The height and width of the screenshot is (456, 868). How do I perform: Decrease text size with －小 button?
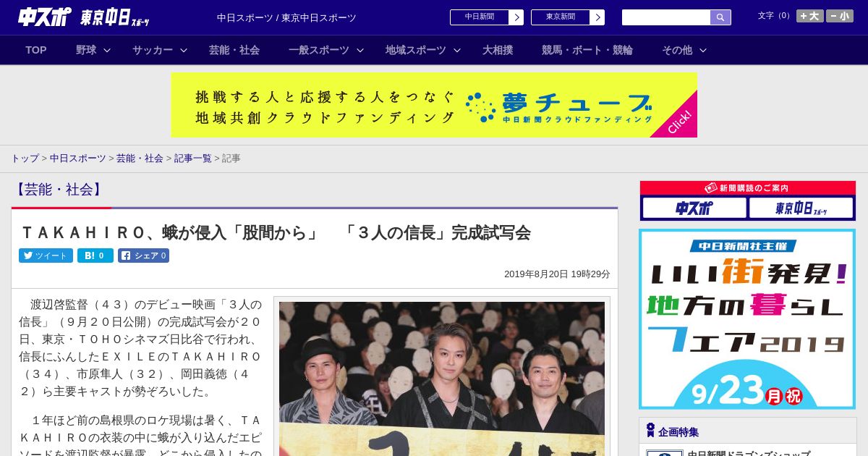tap(840, 16)
